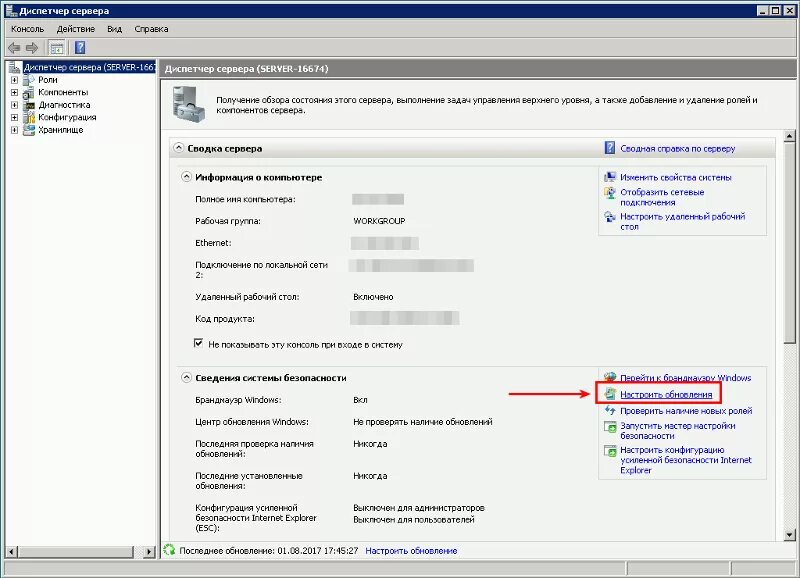This screenshot has width=800, height=578.
Task: Click the green refresh icon in status line
Action: (169, 550)
